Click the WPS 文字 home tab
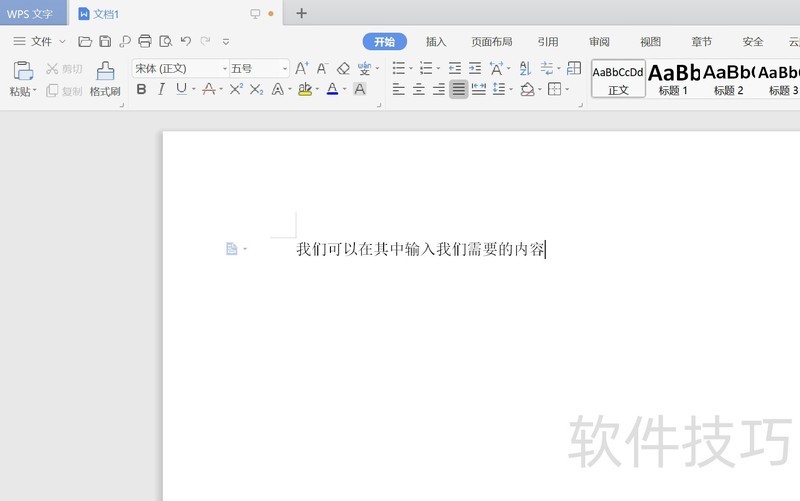The height and width of the screenshot is (501, 800). (33, 13)
